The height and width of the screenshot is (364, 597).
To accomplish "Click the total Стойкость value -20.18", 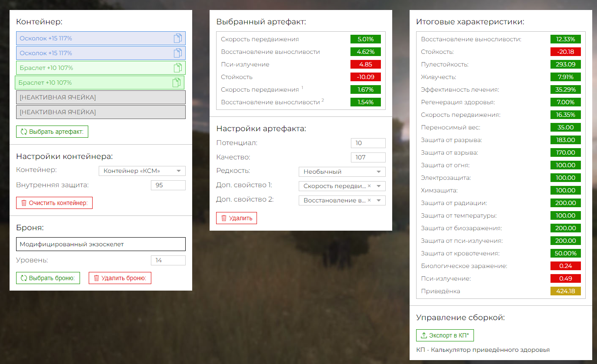I will tap(566, 52).
